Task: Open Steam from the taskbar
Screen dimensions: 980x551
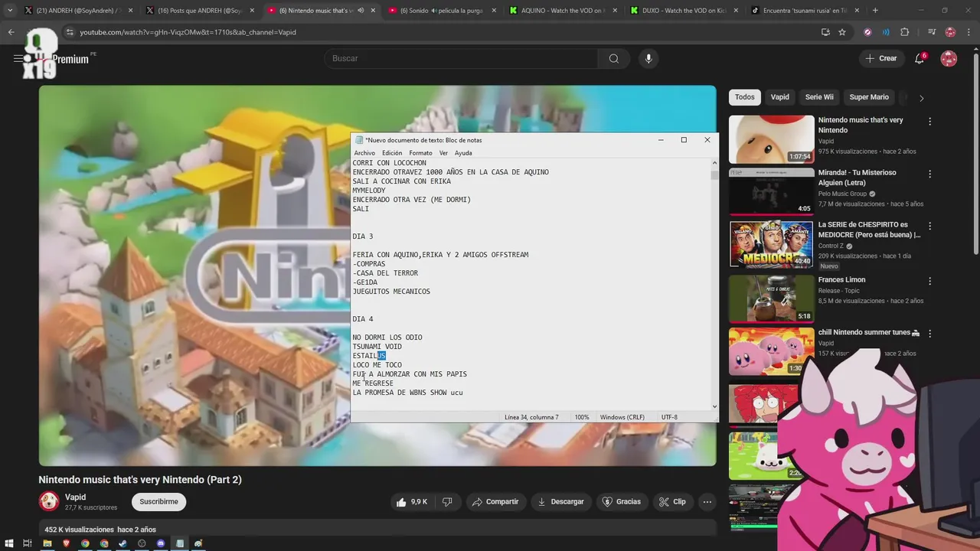Action: pos(122,543)
